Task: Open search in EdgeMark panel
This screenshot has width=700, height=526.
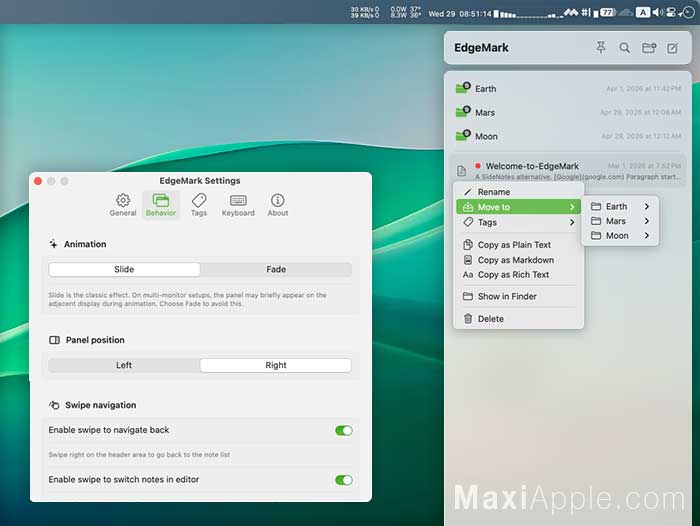Action: tap(625, 48)
